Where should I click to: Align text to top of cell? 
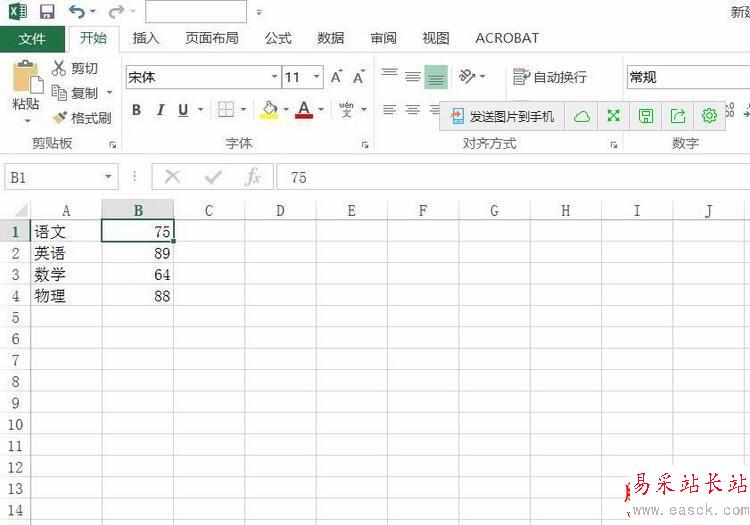point(390,74)
